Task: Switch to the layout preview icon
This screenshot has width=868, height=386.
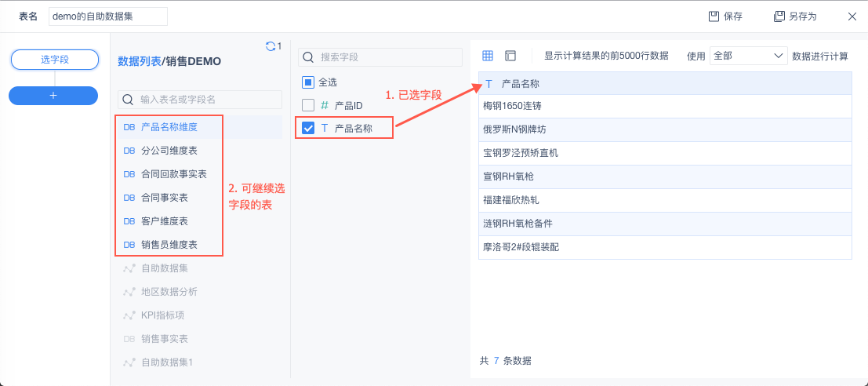Action: 510,56
